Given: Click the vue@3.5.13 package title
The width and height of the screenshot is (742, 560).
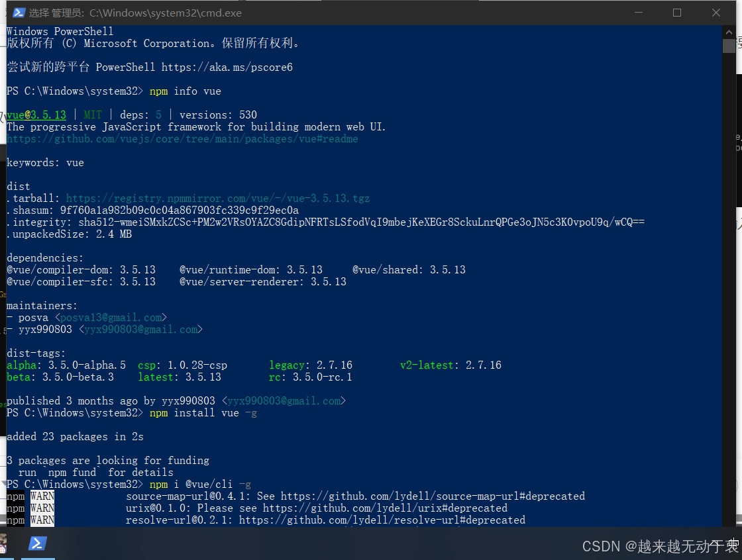Looking at the screenshot, I should tap(36, 115).
